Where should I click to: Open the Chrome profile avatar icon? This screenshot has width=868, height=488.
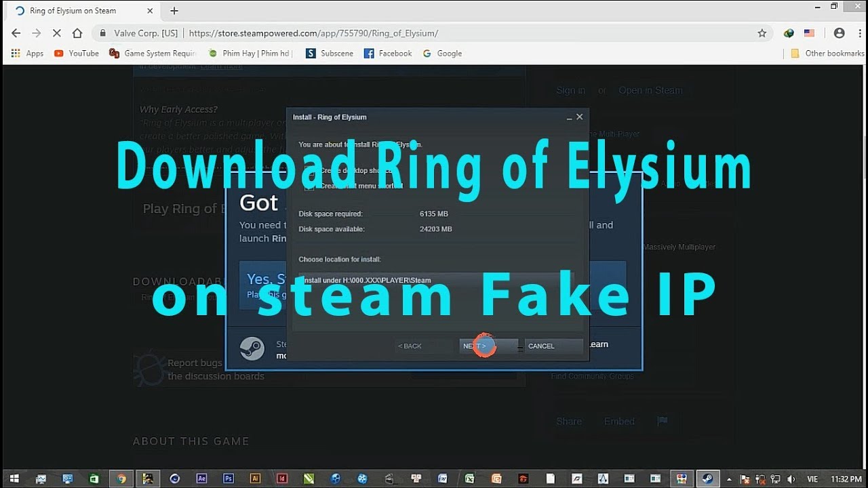840,33
